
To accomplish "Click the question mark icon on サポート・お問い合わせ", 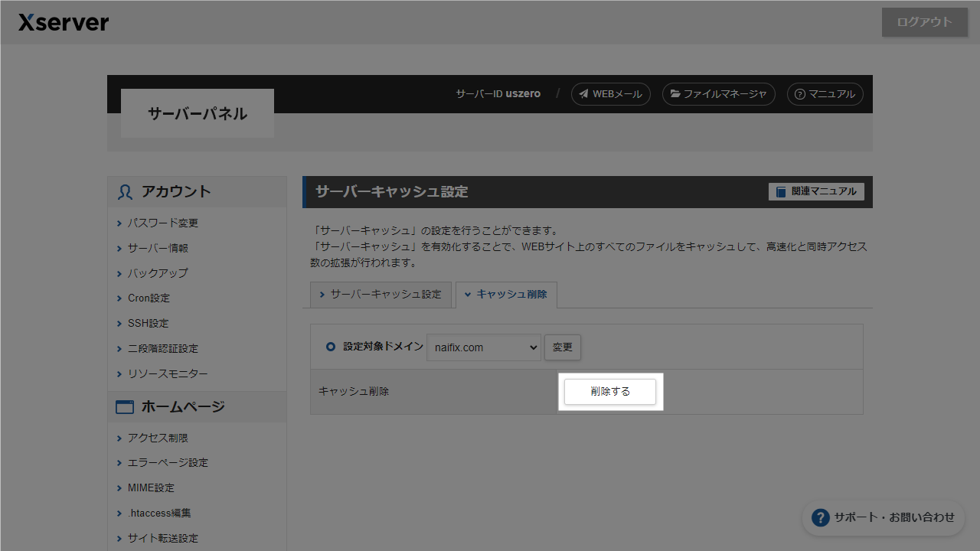I will 821,517.
